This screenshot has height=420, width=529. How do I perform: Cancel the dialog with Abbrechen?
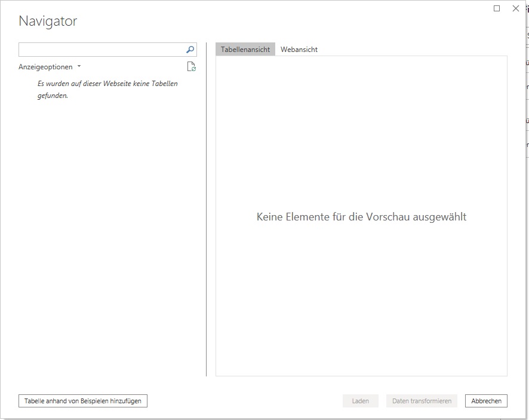(x=486, y=401)
